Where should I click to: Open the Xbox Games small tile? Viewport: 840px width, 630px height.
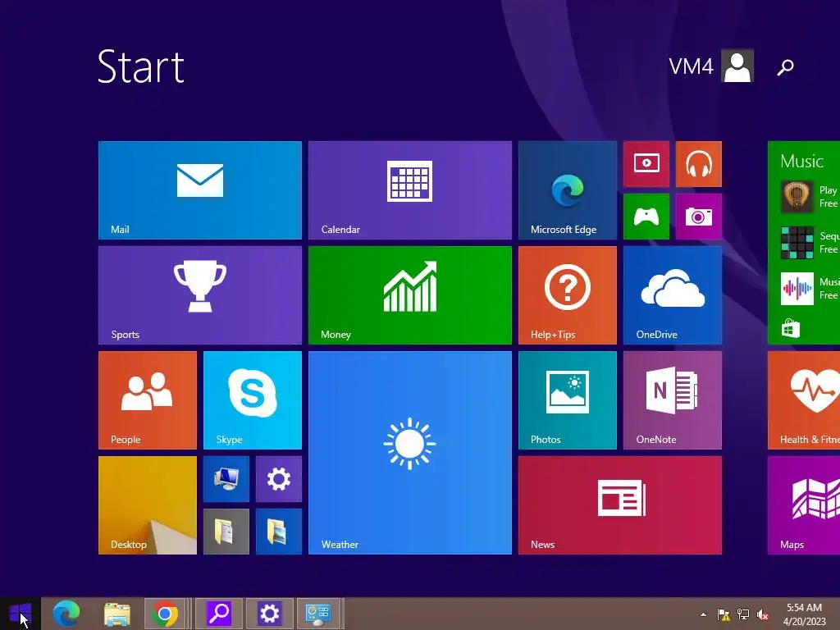[646, 217]
